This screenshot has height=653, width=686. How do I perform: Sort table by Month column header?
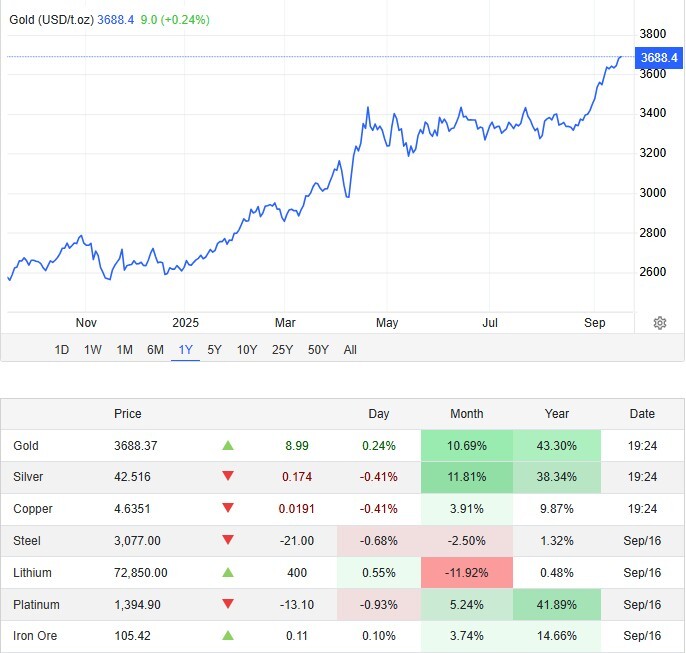[466, 414]
